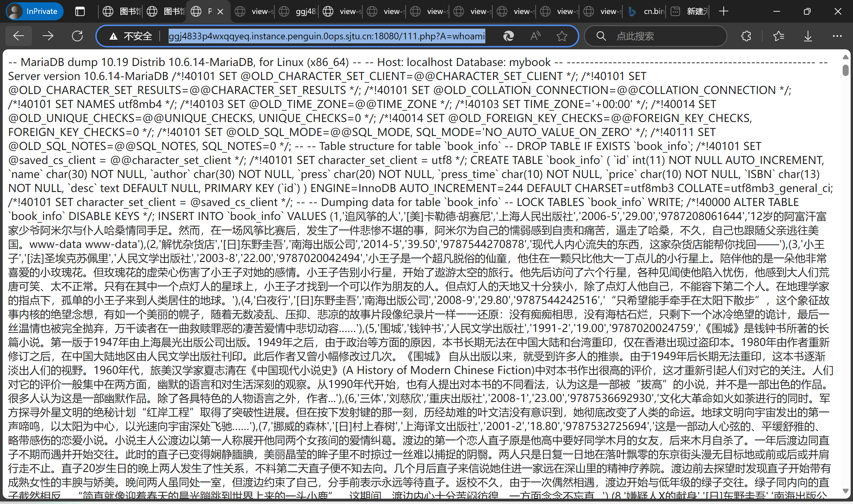Click the 不安全 security warning indicator
The image size is (853, 504).
point(131,36)
